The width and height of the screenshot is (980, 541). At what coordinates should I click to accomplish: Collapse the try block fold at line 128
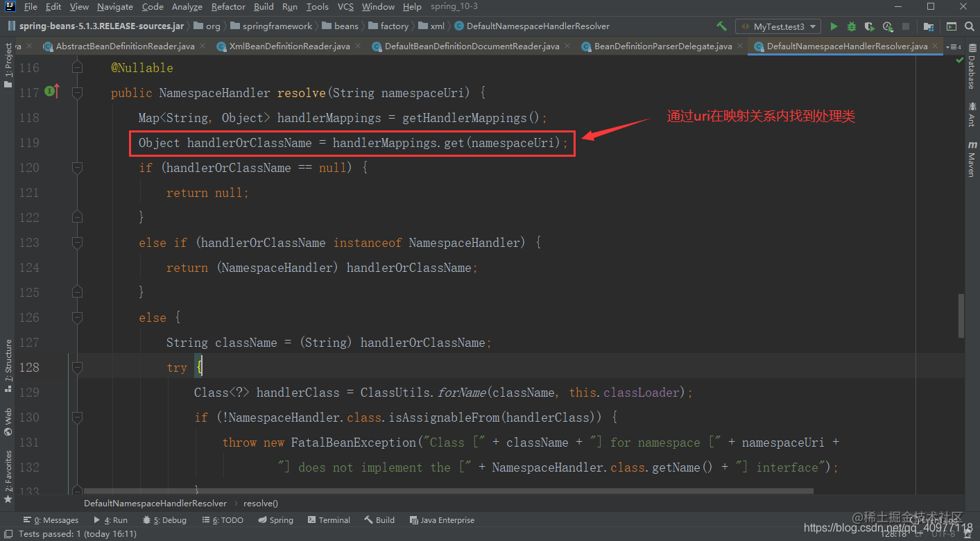(x=77, y=367)
